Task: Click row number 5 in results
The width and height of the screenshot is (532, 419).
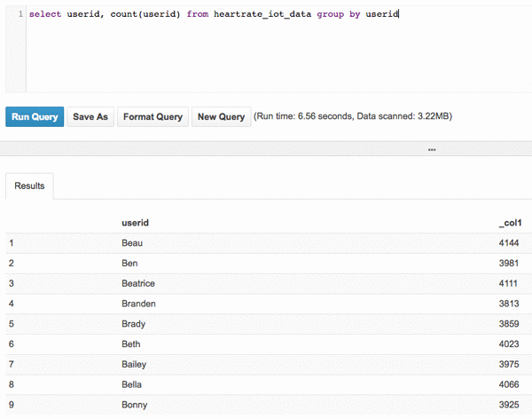Action: 12,324
